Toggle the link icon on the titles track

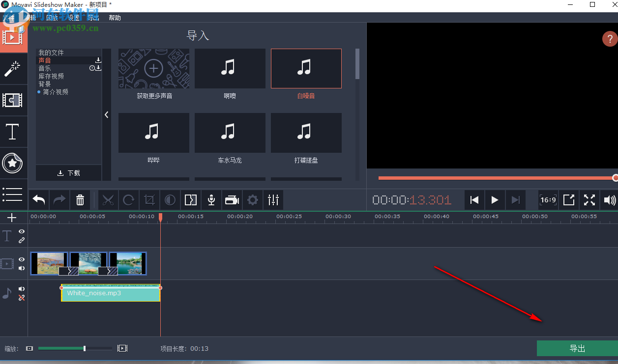click(x=21, y=240)
